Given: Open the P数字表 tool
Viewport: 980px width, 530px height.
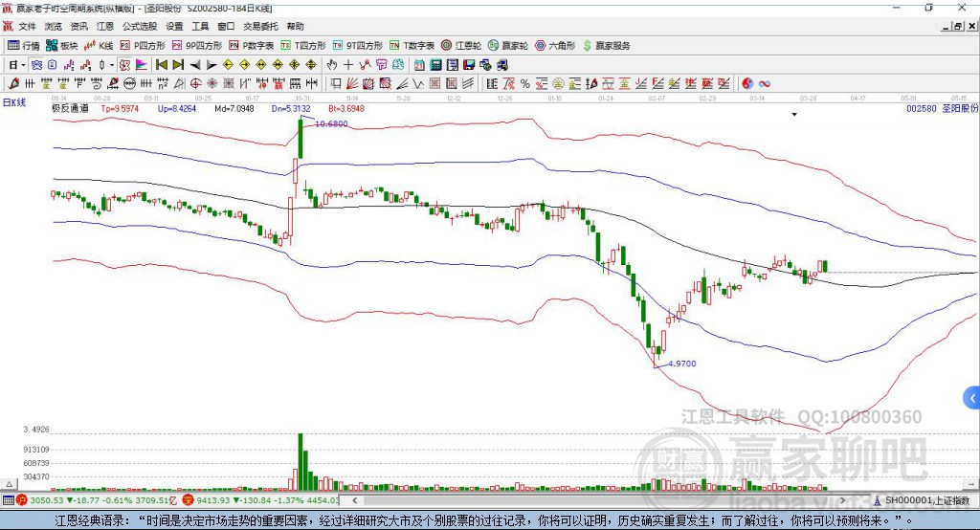Looking at the screenshot, I should (252, 46).
